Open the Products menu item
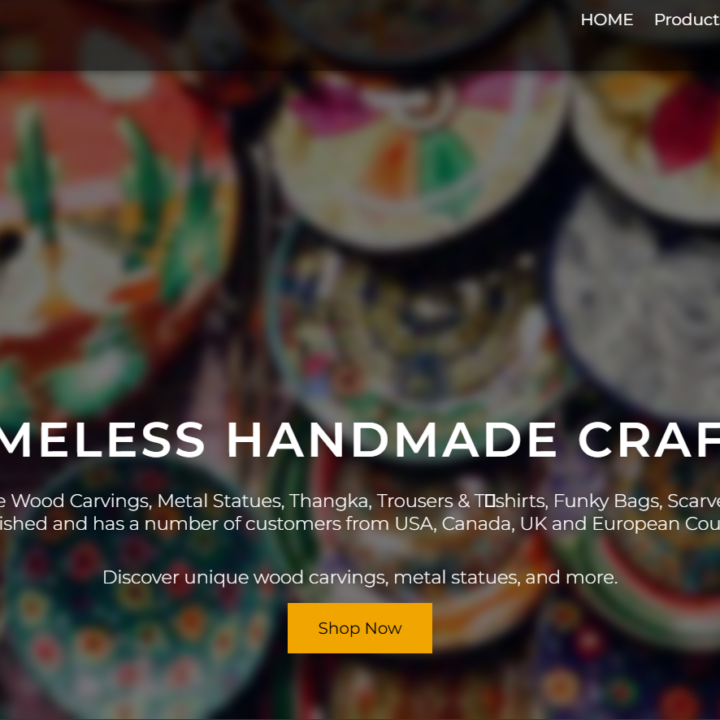 pos(687,20)
